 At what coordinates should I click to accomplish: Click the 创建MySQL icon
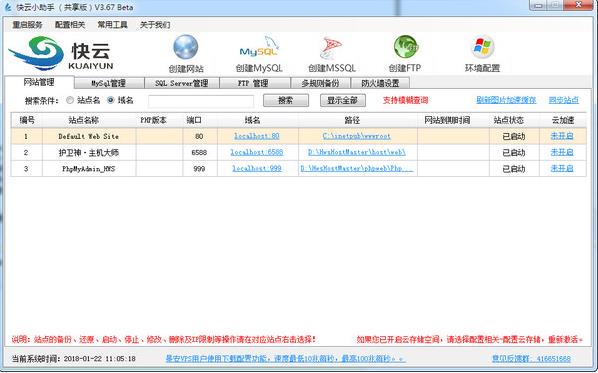click(259, 48)
